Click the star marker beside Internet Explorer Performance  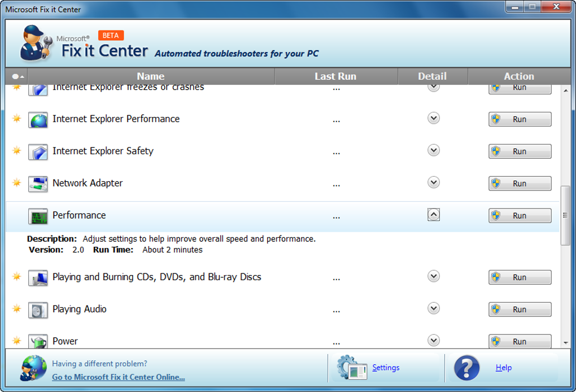[x=16, y=118]
